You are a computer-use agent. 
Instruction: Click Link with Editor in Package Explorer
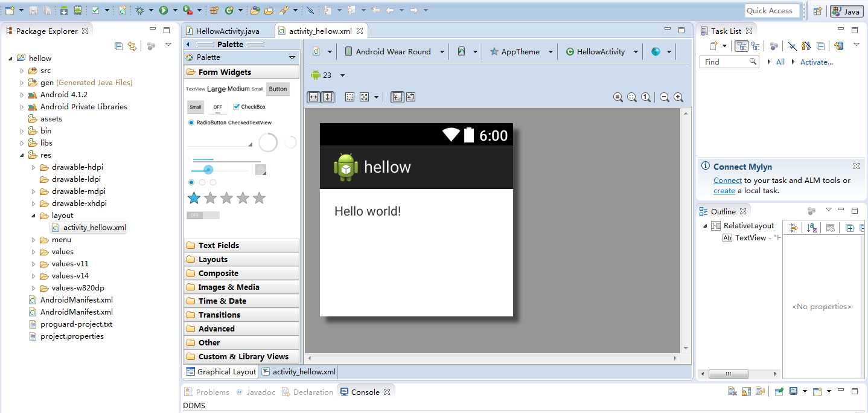pos(132,45)
